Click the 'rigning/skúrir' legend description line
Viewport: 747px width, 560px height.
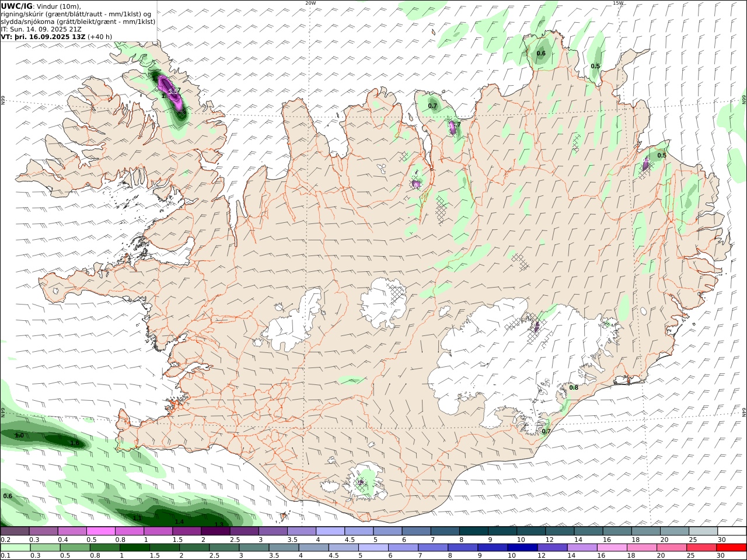point(76,14)
